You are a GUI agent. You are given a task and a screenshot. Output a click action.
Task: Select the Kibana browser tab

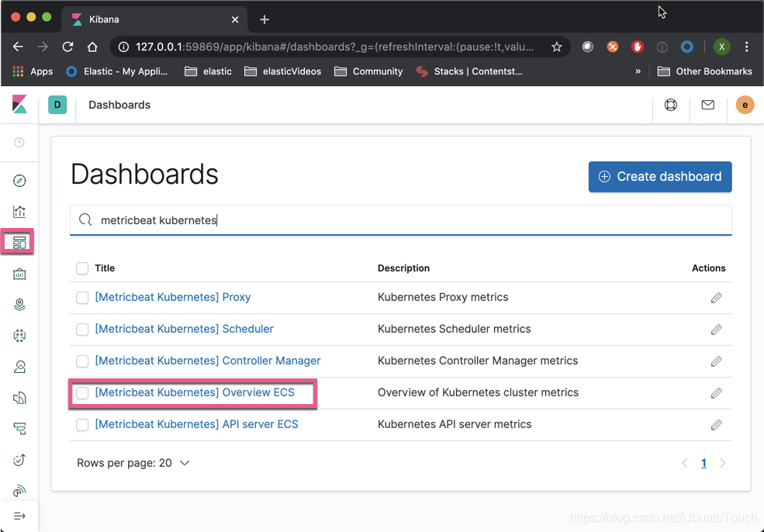click(x=154, y=19)
